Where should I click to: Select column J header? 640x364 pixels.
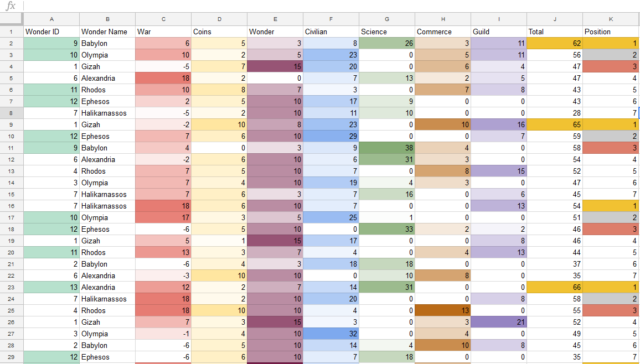click(555, 19)
